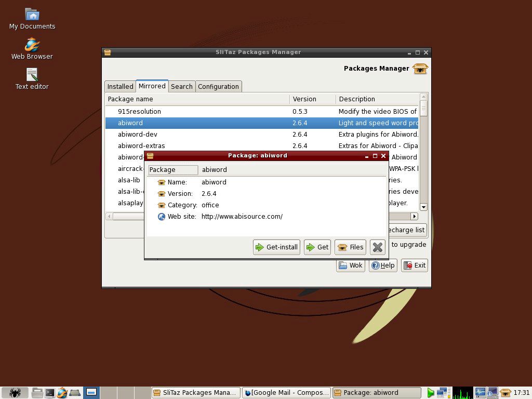Image resolution: width=532 pixels, height=399 pixels.
Task: Switch to Google Mail taskbar entry
Action: click(287, 393)
